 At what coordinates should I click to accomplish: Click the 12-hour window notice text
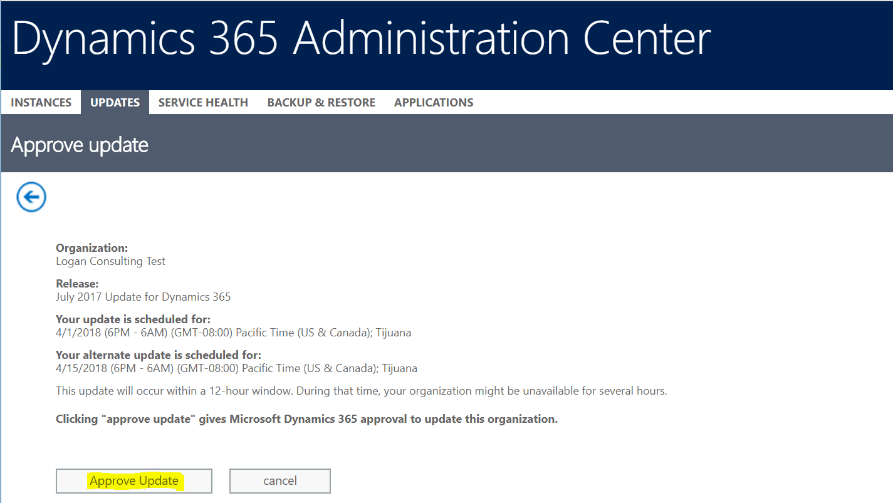(361, 391)
